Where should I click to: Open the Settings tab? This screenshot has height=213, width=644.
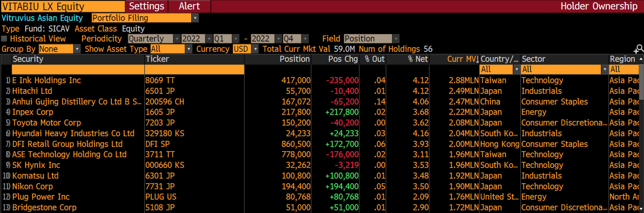click(x=146, y=6)
